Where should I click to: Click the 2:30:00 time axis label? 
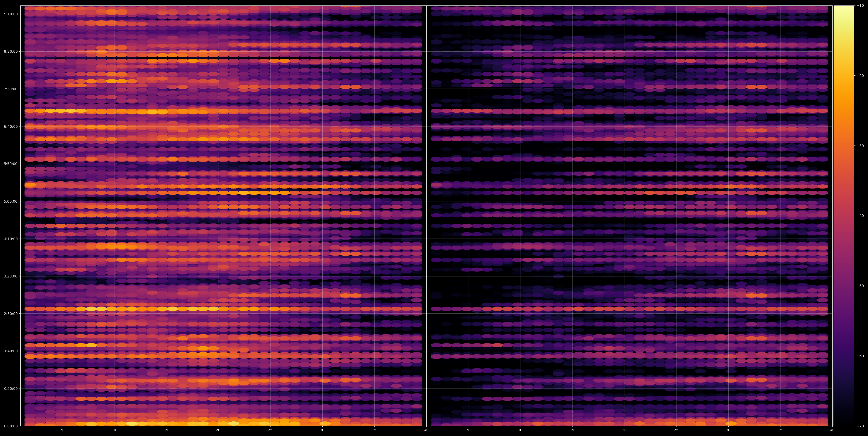(x=11, y=314)
